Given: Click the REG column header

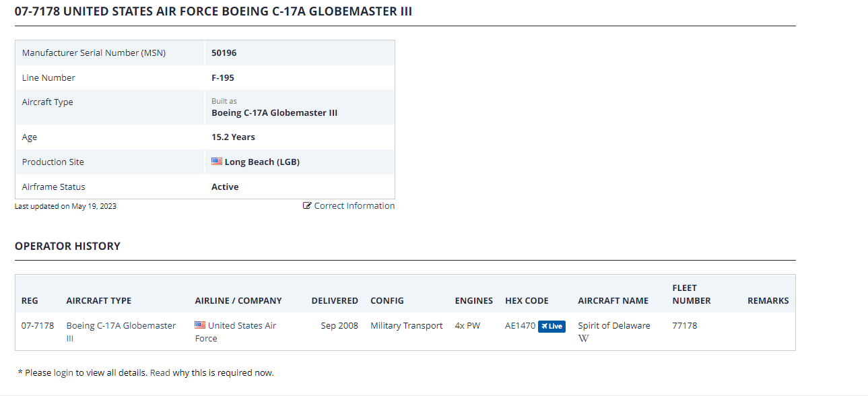Looking at the screenshot, I should point(30,301).
